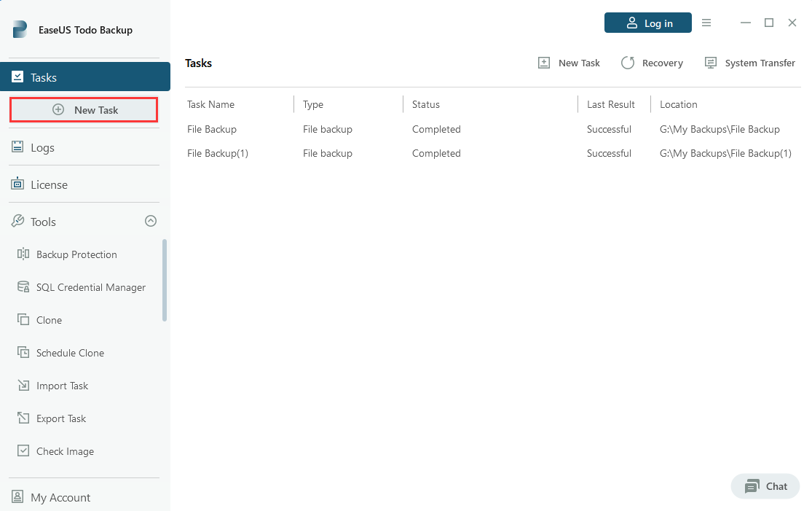Click the Status column header
This screenshot has height=511, width=812.
click(x=426, y=104)
